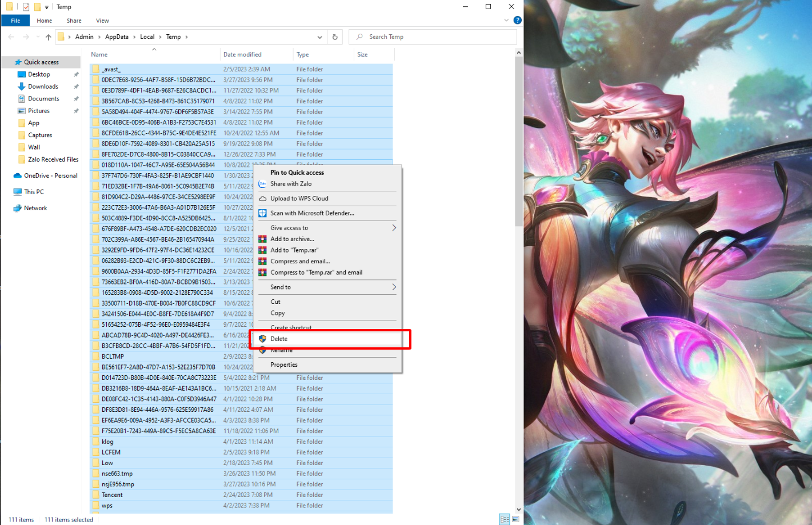812x525 pixels.
Task: Open Captures folder in sidebar
Action: pyautogui.click(x=40, y=135)
